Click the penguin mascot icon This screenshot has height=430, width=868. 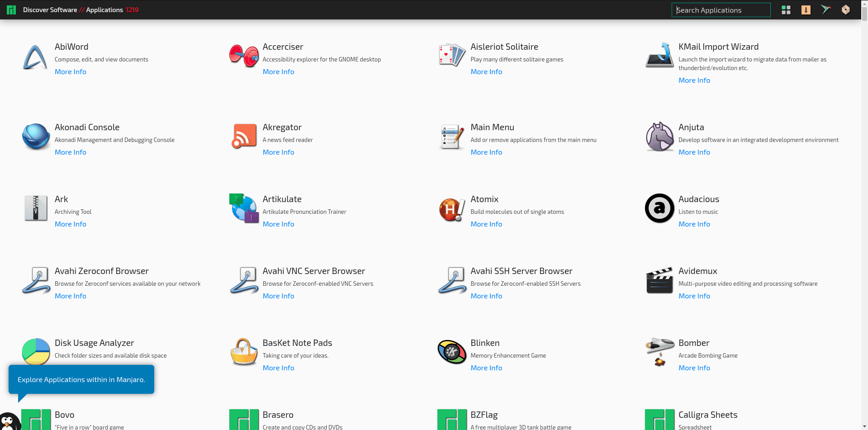[9, 421]
